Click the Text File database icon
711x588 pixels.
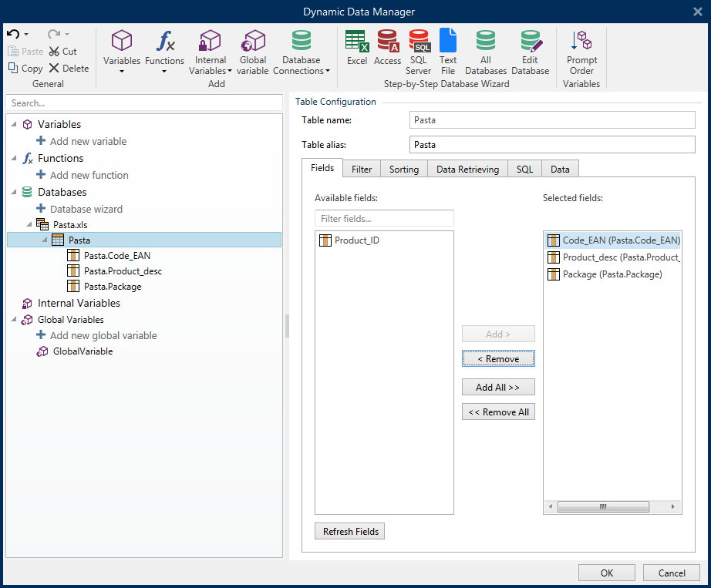pyautogui.click(x=448, y=51)
